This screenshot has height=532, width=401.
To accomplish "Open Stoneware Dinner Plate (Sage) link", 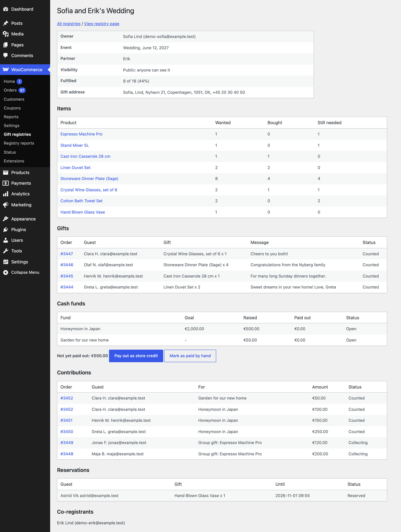I will 89,179.
